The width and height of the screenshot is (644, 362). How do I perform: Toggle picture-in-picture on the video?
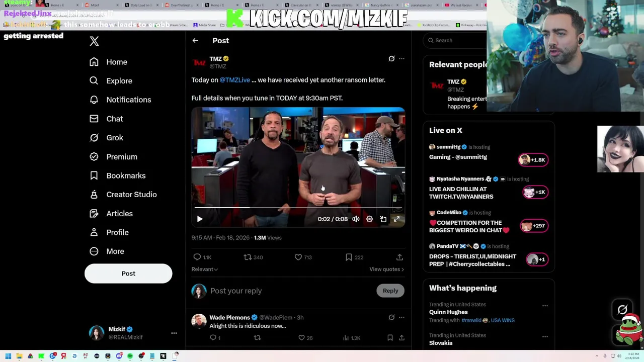click(x=383, y=219)
